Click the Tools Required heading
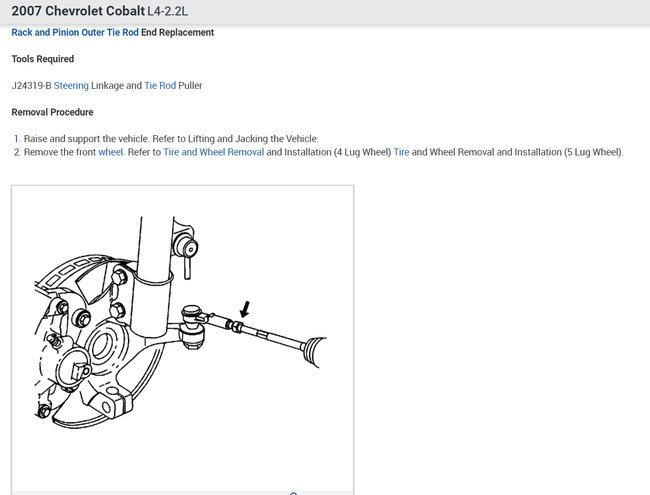This screenshot has height=495, width=650. coord(43,59)
